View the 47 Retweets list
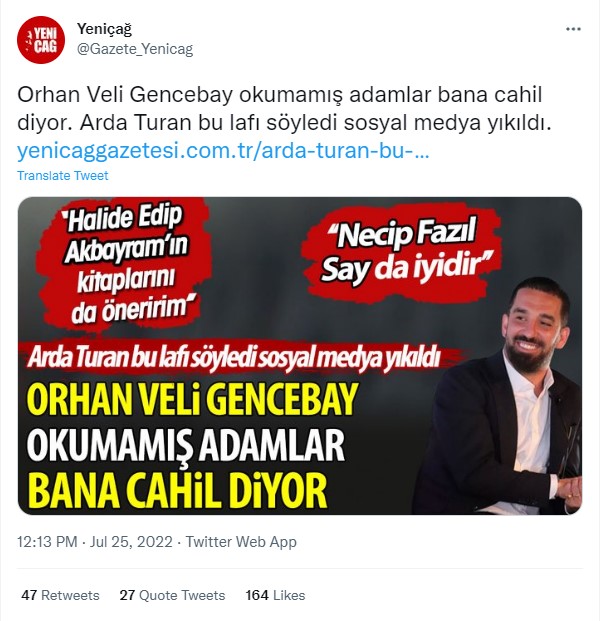Screen dimensions: 601x621 tap(60, 595)
